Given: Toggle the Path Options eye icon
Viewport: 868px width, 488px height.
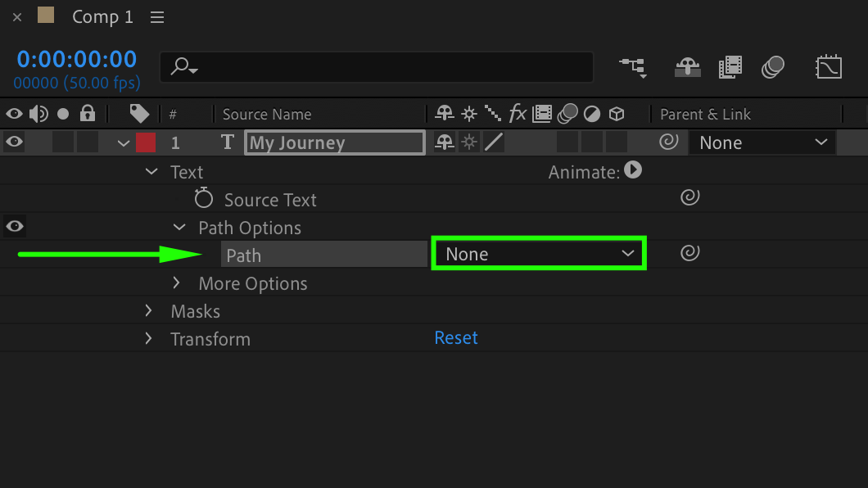Looking at the screenshot, I should 15,226.
